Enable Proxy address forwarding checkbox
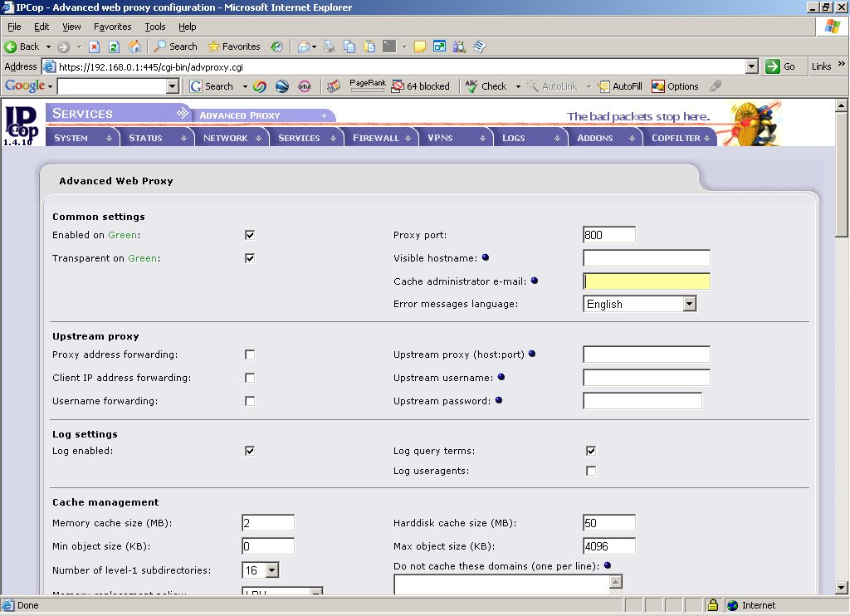 250,354
